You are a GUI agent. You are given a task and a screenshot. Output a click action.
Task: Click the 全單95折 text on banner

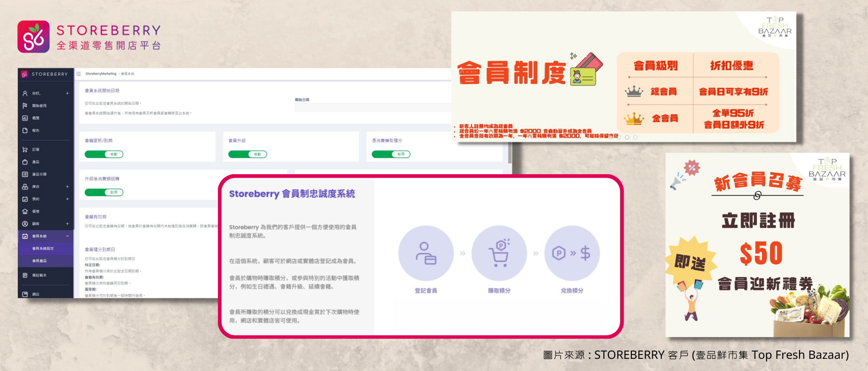pos(733,113)
